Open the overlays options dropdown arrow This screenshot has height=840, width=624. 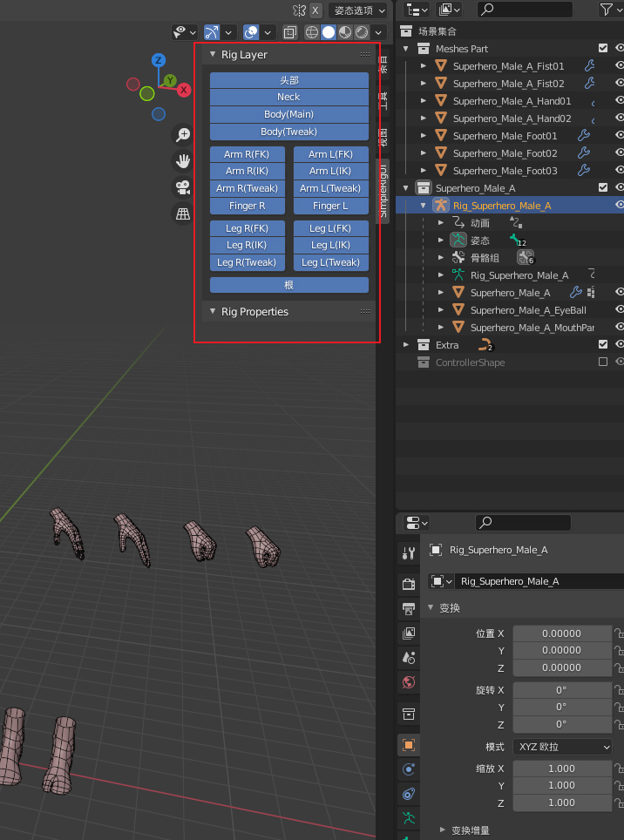coord(268,32)
